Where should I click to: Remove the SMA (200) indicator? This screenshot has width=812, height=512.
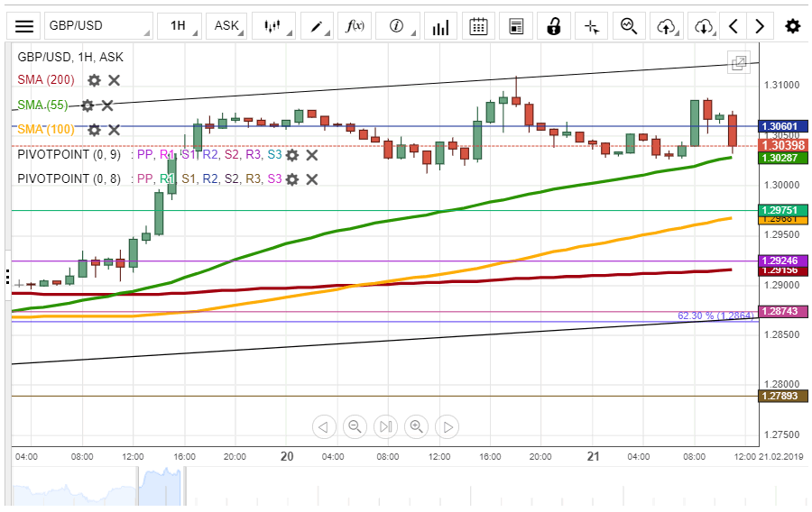pos(115,80)
